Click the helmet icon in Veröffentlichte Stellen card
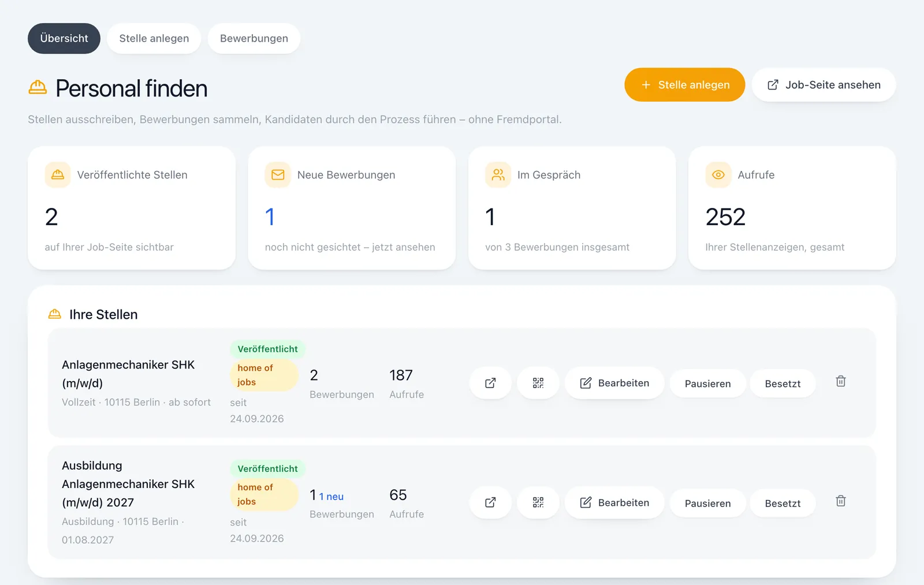Screen dimensions: 924x585 tap(58, 174)
